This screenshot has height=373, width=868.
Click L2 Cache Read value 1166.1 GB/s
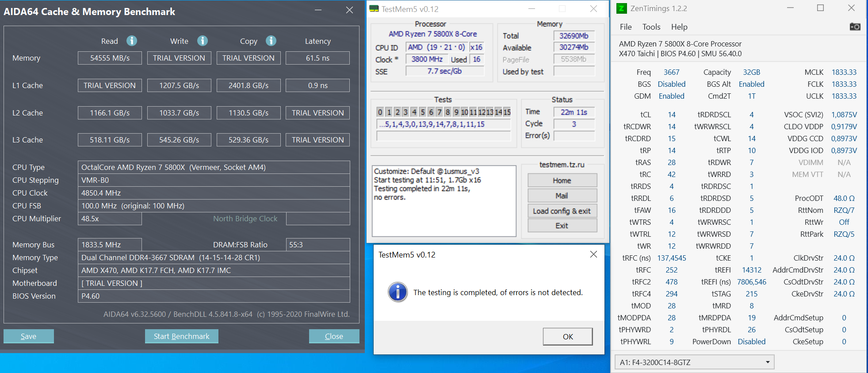click(110, 113)
